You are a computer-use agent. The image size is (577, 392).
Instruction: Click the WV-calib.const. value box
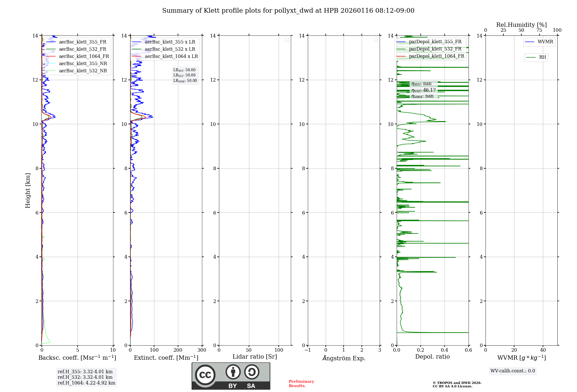pos(513,371)
